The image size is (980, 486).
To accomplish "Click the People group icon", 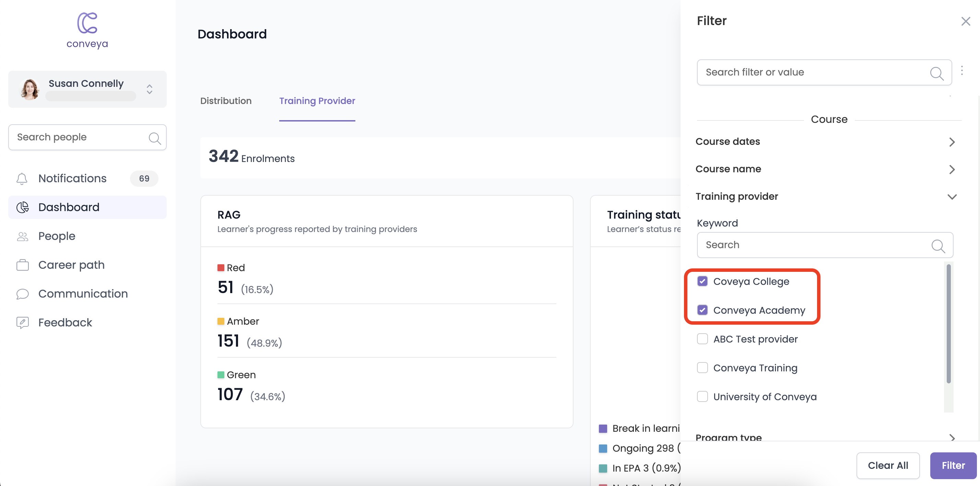I will (22, 236).
